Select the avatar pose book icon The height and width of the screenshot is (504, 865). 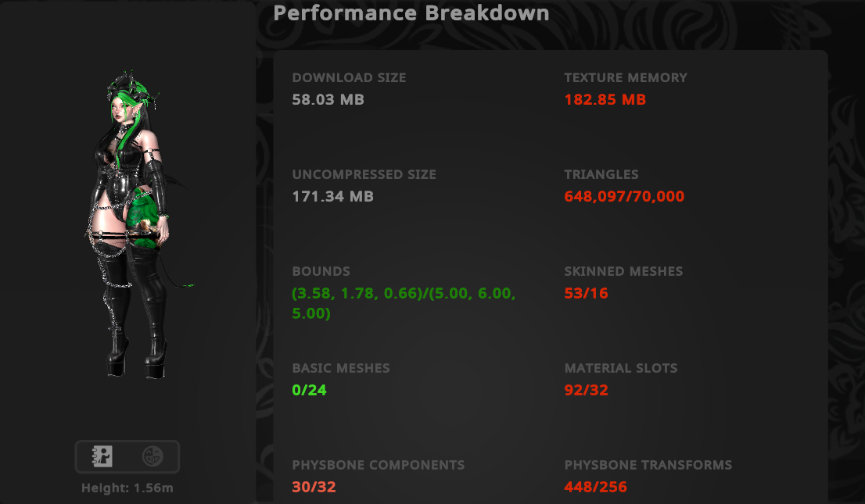click(x=102, y=456)
